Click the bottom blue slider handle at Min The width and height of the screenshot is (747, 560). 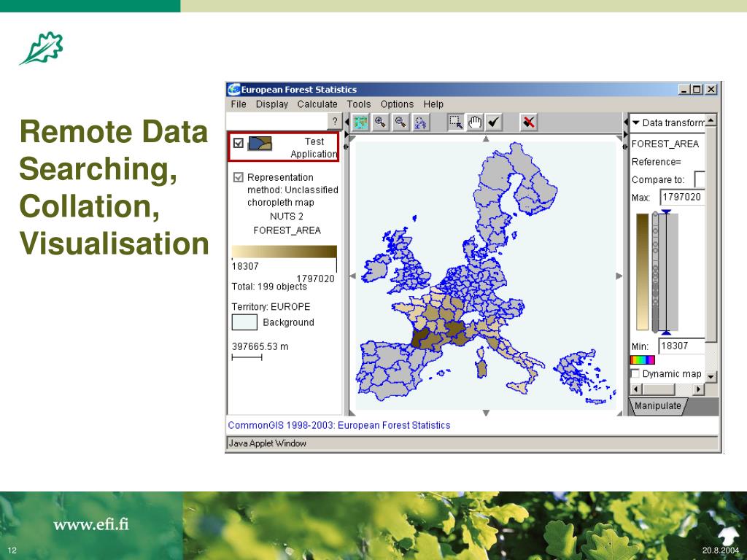click(666, 332)
